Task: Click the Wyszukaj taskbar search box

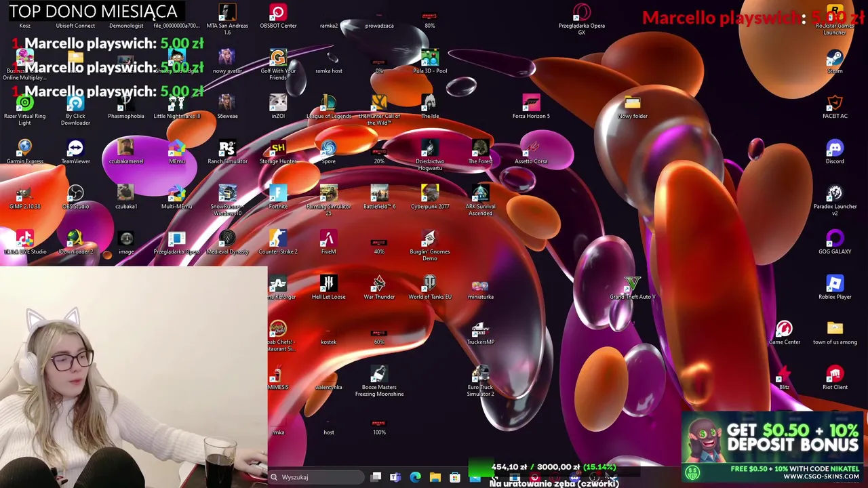Action: pyautogui.click(x=317, y=477)
